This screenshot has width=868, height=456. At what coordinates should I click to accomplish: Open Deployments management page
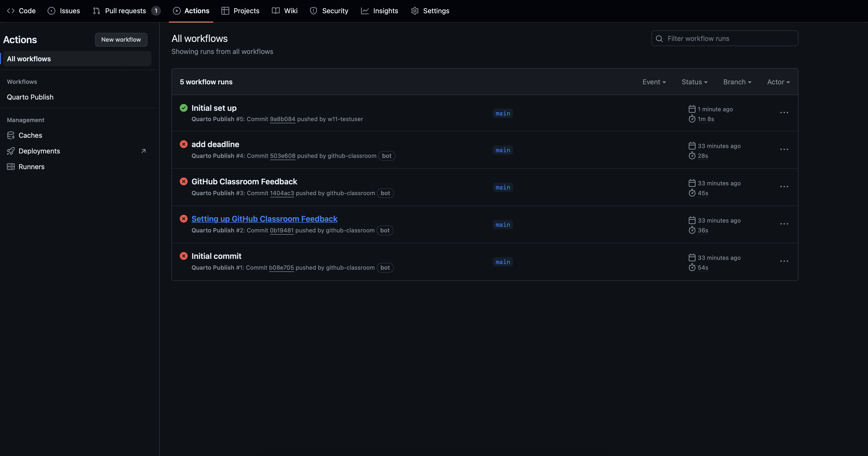point(39,151)
